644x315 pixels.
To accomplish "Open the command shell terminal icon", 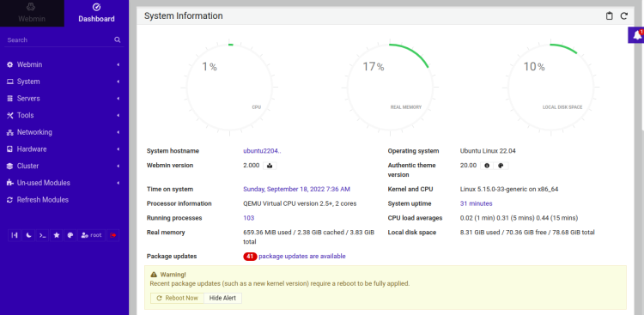I will 42,235.
